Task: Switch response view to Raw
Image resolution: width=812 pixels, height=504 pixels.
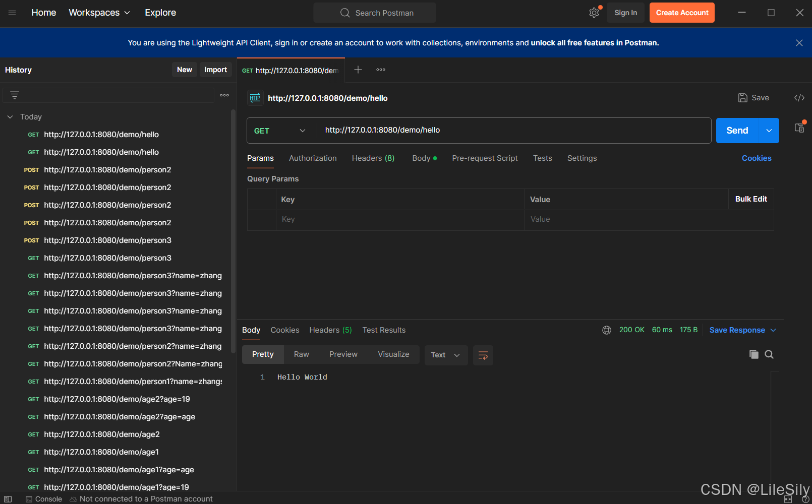Action: 301,354
